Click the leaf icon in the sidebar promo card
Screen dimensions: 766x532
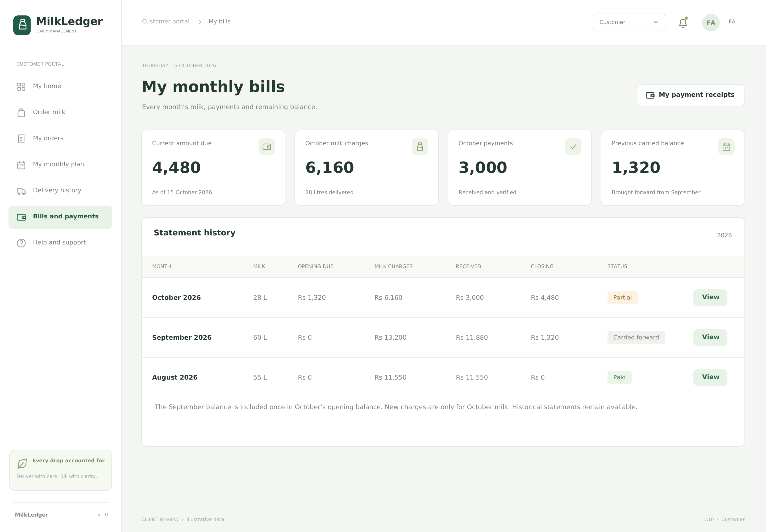click(22, 463)
